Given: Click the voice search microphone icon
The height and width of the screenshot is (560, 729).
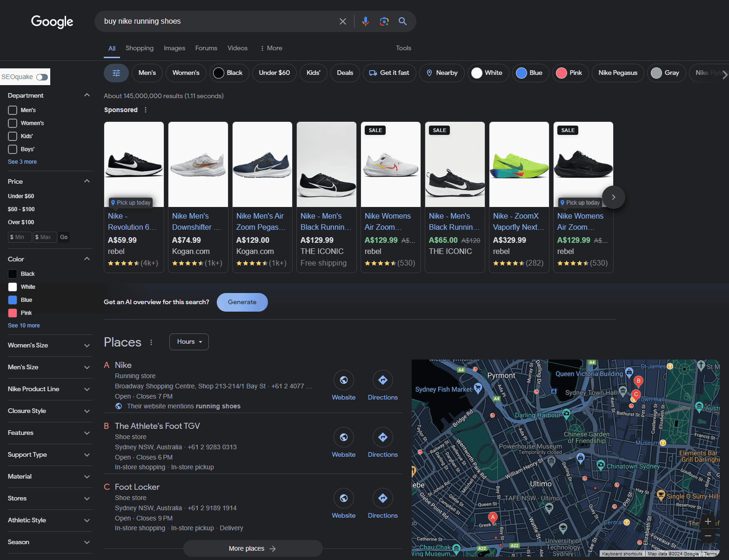Looking at the screenshot, I should click(x=366, y=21).
